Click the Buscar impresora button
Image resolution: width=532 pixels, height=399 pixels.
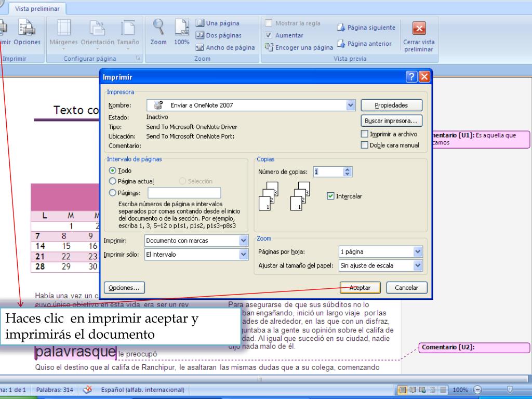click(391, 121)
